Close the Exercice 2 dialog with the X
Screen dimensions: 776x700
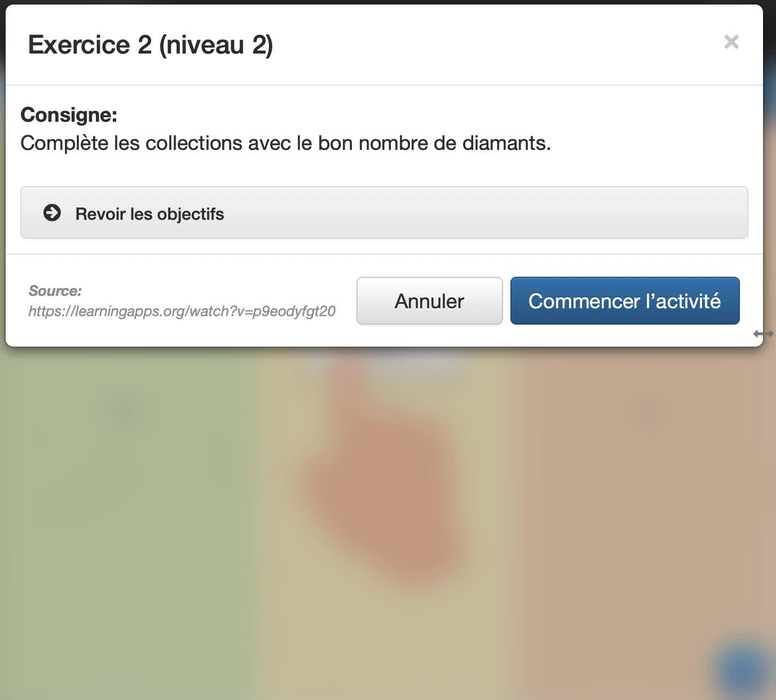(x=731, y=42)
